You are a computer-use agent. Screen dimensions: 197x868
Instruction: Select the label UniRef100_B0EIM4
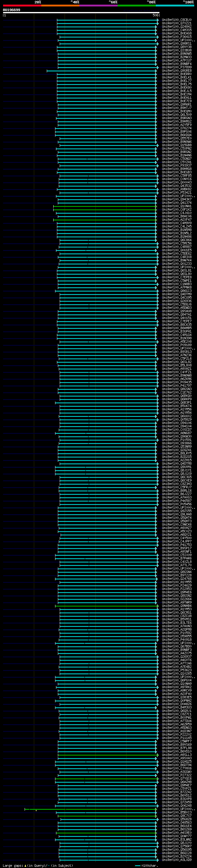point(176,94)
